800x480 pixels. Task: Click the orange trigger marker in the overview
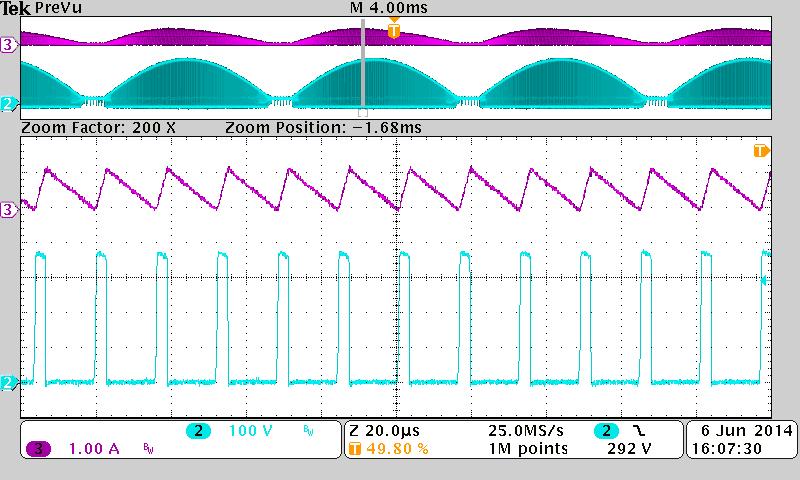(x=393, y=30)
